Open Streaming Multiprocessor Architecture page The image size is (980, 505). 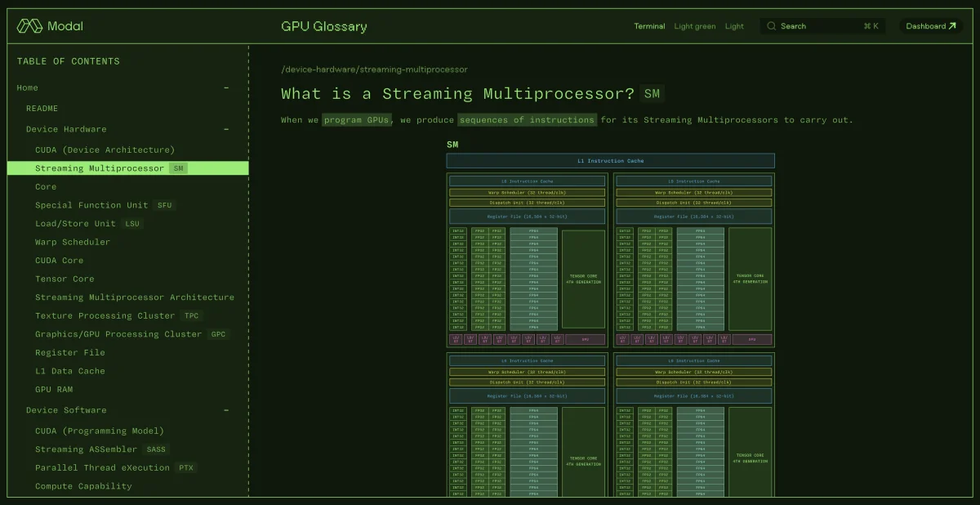(x=135, y=297)
